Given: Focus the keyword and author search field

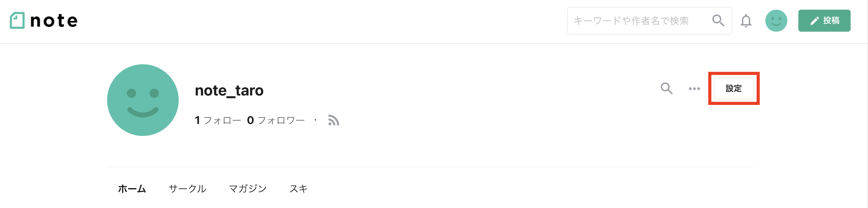Looking at the screenshot, I should tap(637, 21).
